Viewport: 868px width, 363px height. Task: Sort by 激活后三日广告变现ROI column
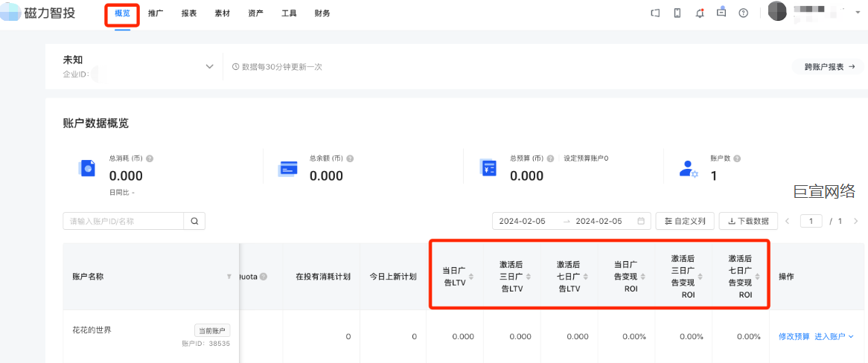700,277
